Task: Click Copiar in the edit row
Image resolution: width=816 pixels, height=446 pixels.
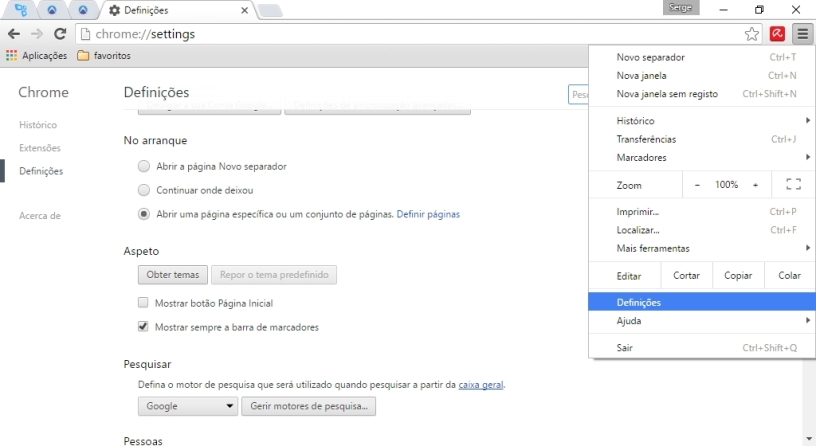Action: point(738,276)
